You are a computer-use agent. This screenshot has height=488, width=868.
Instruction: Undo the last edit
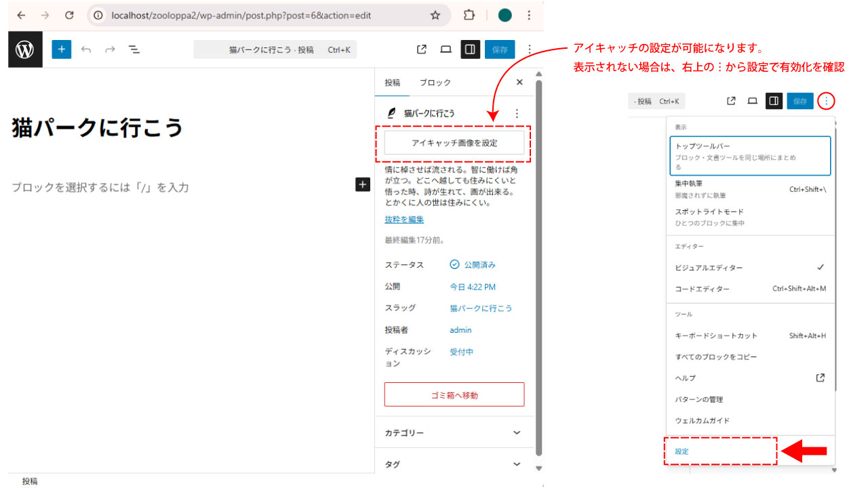86,49
